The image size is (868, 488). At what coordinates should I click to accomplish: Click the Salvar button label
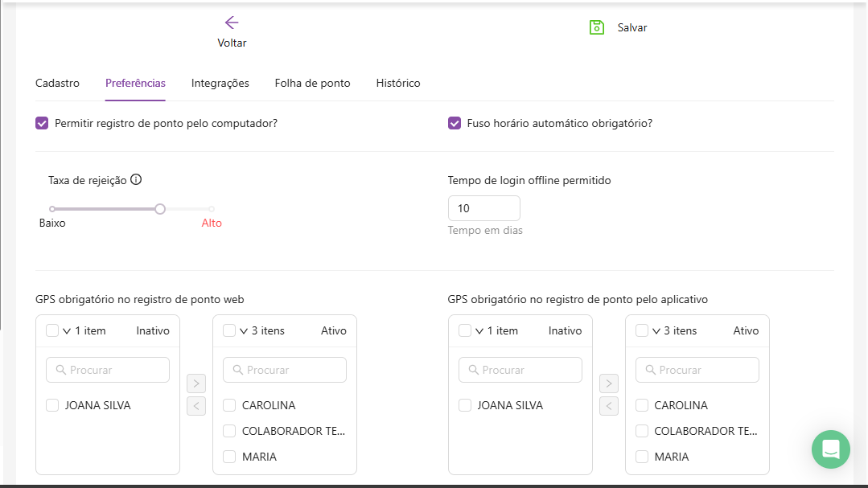click(632, 27)
